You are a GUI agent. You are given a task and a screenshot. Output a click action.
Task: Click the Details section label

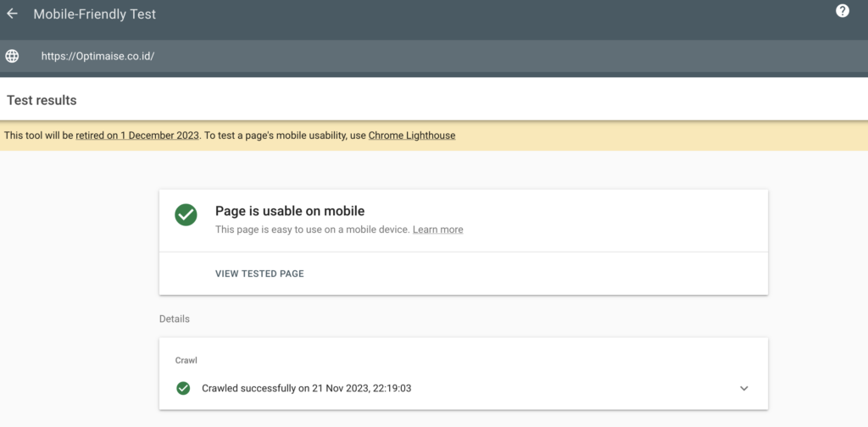coord(174,319)
